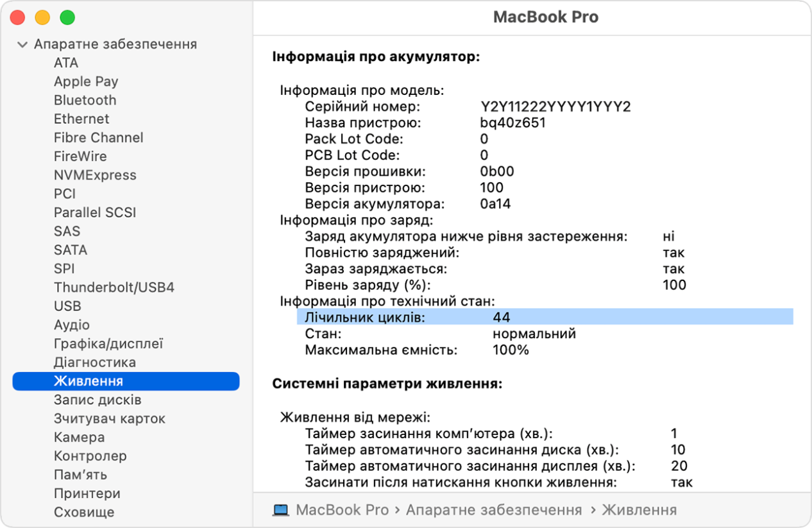
Task: Open the Аудіо entry
Action: 72,325
